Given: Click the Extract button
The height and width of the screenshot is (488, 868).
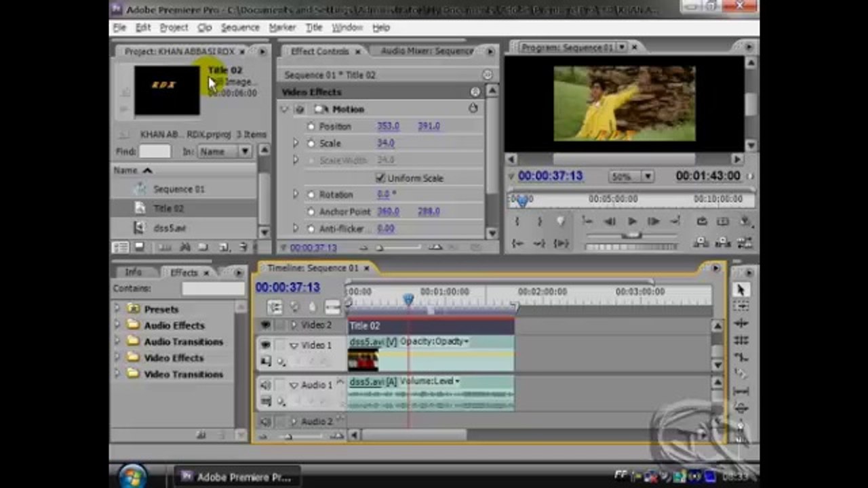Looking at the screenshot, I should point(723,243).
